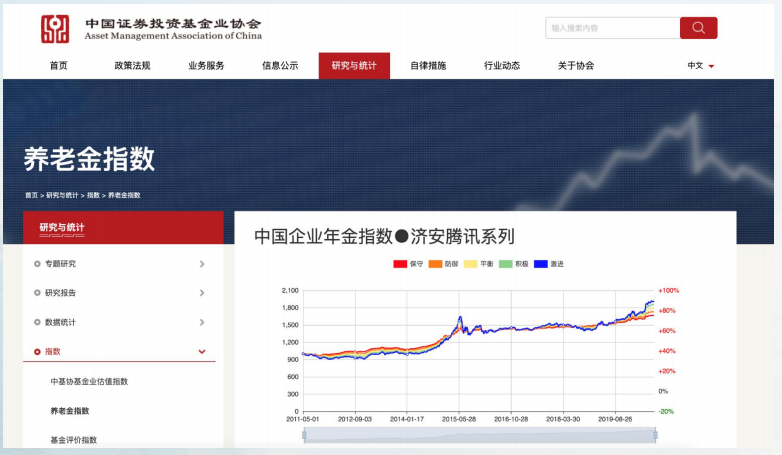Expand the 专题研究 sidebar chevron
This screenshot has width=782, height=455.
202,264
